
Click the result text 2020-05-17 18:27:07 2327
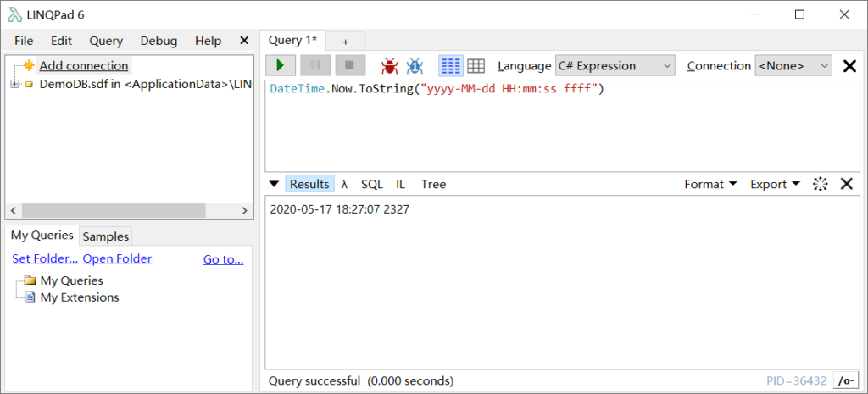click(x=340, y=210)
